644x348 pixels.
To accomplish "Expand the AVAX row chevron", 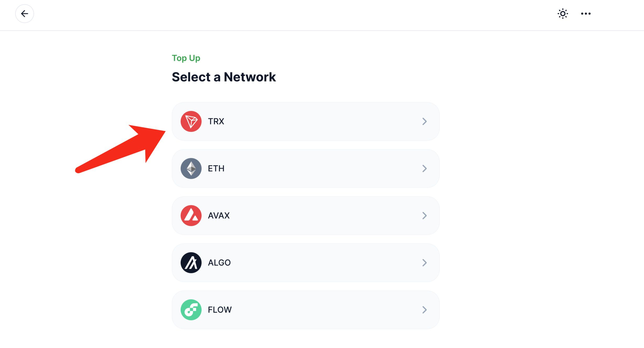I will [x=424, y=215].
